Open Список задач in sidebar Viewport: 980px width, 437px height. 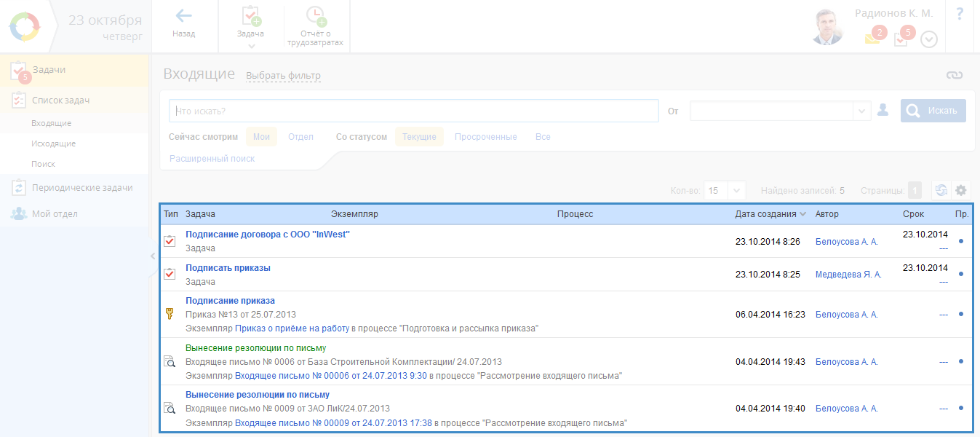pos(74,101)
